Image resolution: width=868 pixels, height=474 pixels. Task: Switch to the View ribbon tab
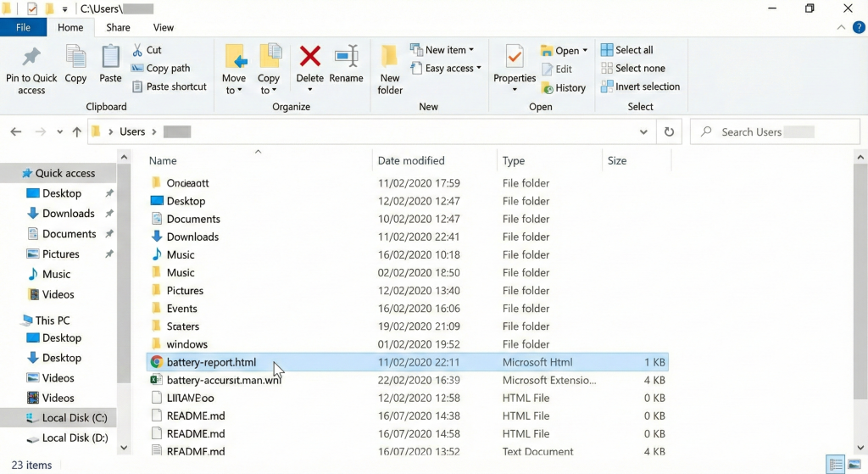coord(164,27)
